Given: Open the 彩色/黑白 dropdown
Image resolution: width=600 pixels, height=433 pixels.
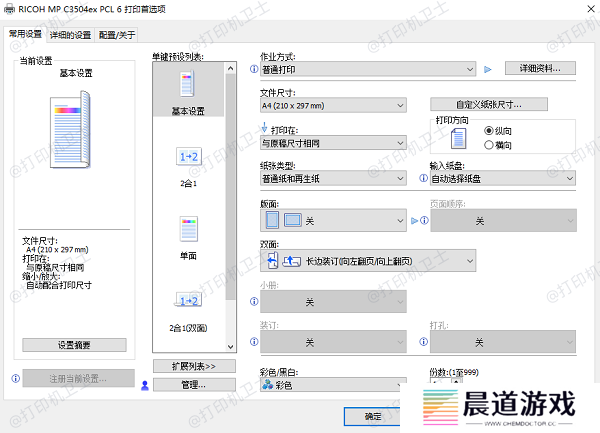Looking at the screenshot, I should (333, 384).
